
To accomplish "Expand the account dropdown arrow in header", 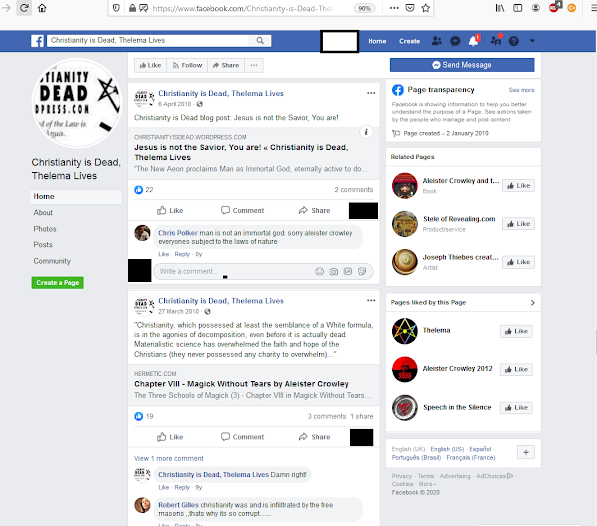I will (532, 41).
